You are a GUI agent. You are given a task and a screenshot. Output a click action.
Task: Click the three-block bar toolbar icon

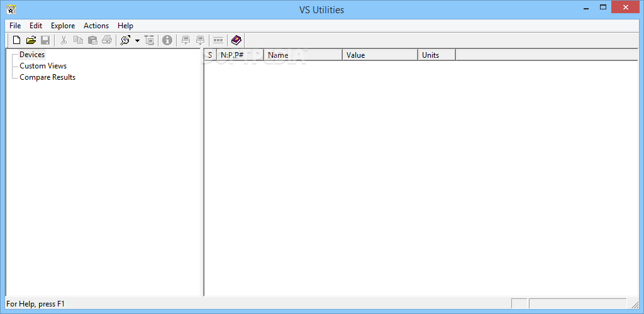[218, 40]
